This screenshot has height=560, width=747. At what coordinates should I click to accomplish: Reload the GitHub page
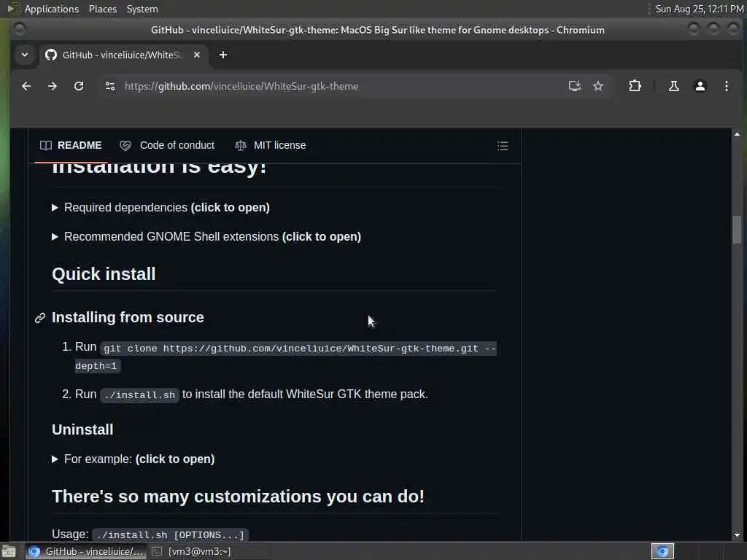[x=79, y=86]
